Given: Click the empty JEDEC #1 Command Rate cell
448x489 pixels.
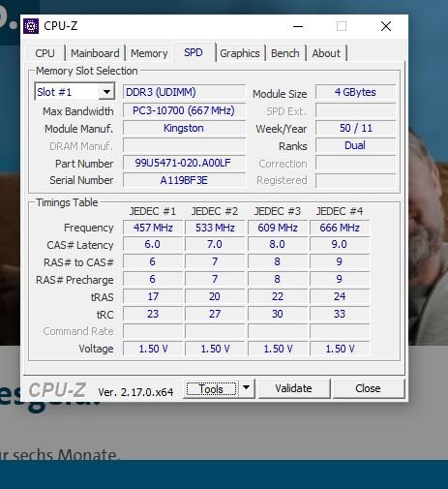Looking at the screenshot, I should click(153, 331).
